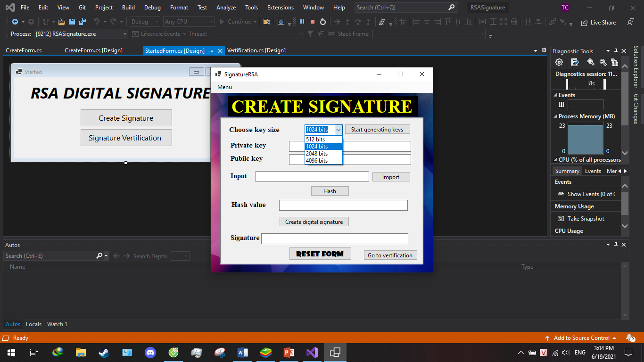Pin the Diagnostic Tools panel
This screenshot has width=644, height=362.
(x=616, y=51)
